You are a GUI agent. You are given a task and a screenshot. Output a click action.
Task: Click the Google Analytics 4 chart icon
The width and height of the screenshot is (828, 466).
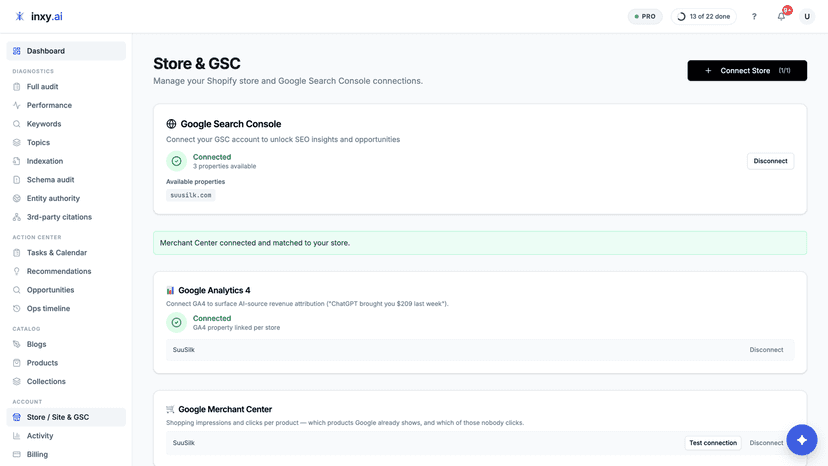pos(170,291)
